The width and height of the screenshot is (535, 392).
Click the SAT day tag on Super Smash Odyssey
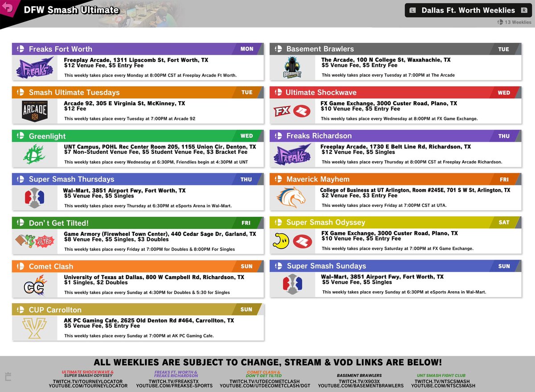504,223
